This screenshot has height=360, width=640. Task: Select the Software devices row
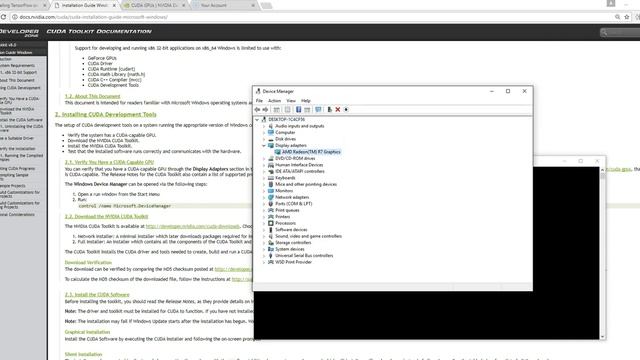(x=291, y=230)
